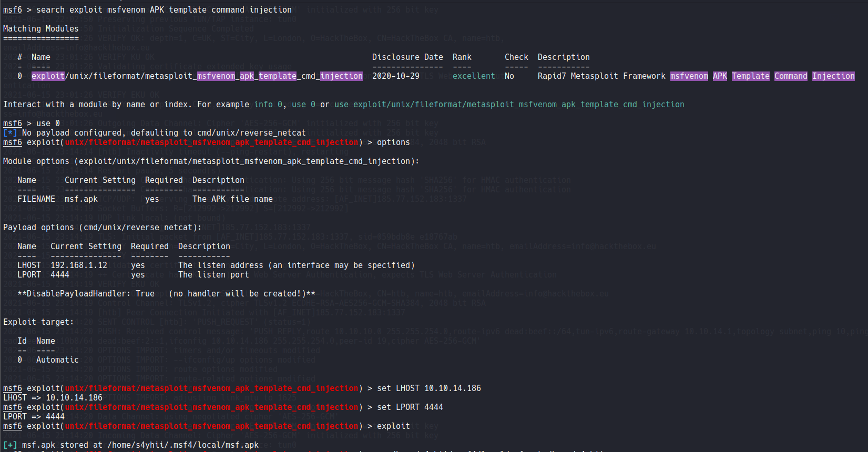The width and height of the screenshot is (868, 452).
Task: Click the 'set LHOST 10.10.14.186' command
Action: point(429,388)
